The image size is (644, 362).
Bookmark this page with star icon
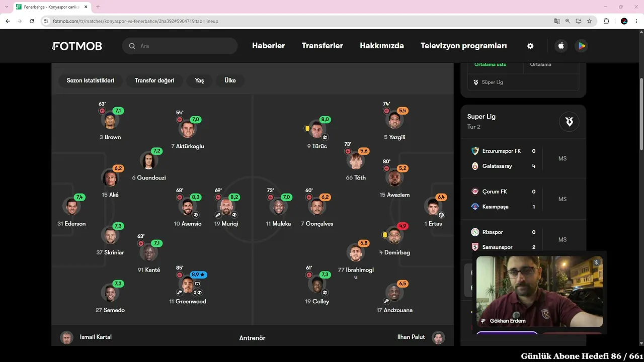tap(589, 21)
